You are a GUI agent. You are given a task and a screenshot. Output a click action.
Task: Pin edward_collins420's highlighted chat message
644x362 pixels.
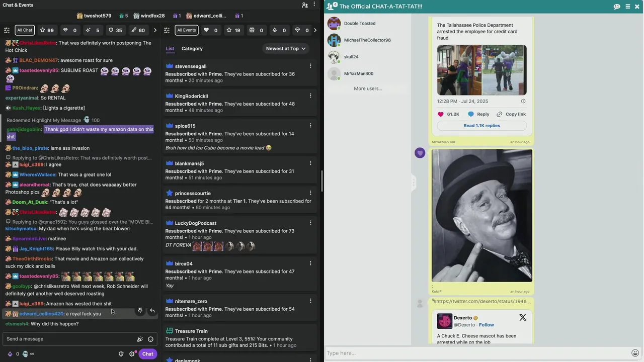pos(140,311)
